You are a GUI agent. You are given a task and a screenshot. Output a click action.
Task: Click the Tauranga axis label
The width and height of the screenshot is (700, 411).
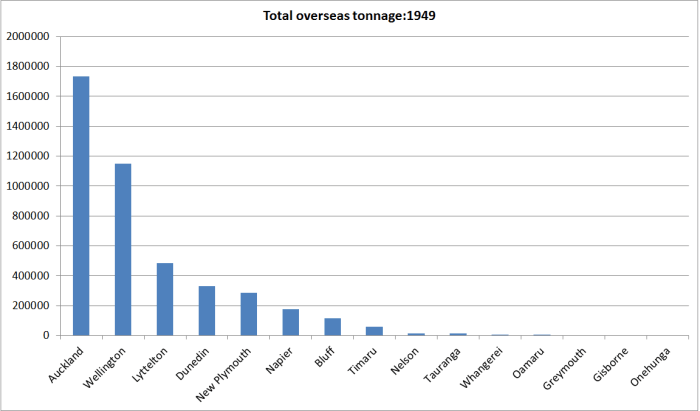click(442, 365)
